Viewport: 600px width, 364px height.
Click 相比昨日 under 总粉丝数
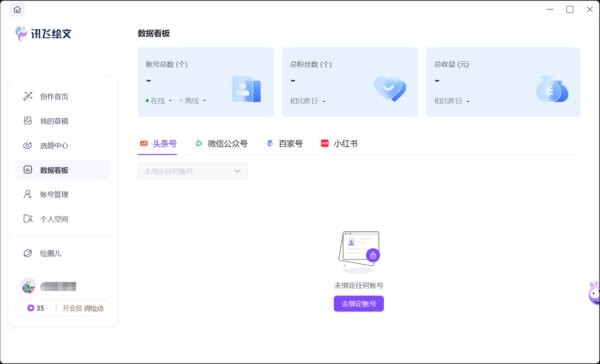304,101
